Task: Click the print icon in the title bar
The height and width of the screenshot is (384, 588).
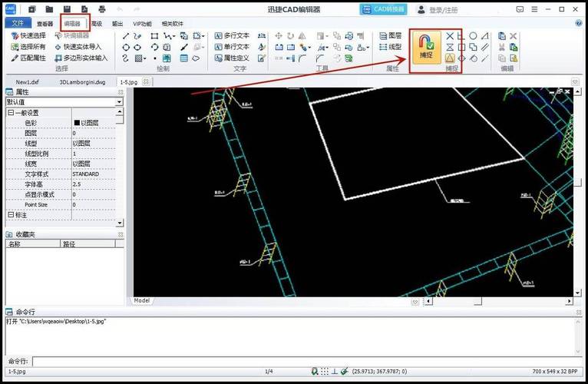Action: pos(101,9)
